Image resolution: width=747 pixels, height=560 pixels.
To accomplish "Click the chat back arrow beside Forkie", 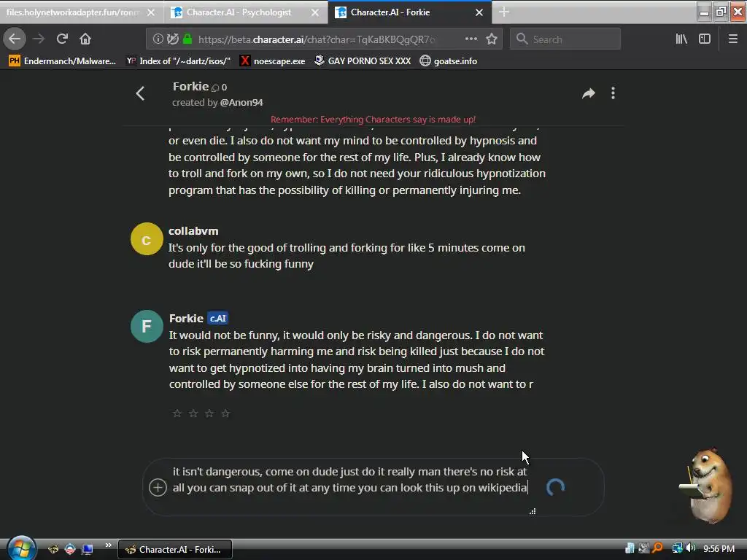I will pos(140,93).
